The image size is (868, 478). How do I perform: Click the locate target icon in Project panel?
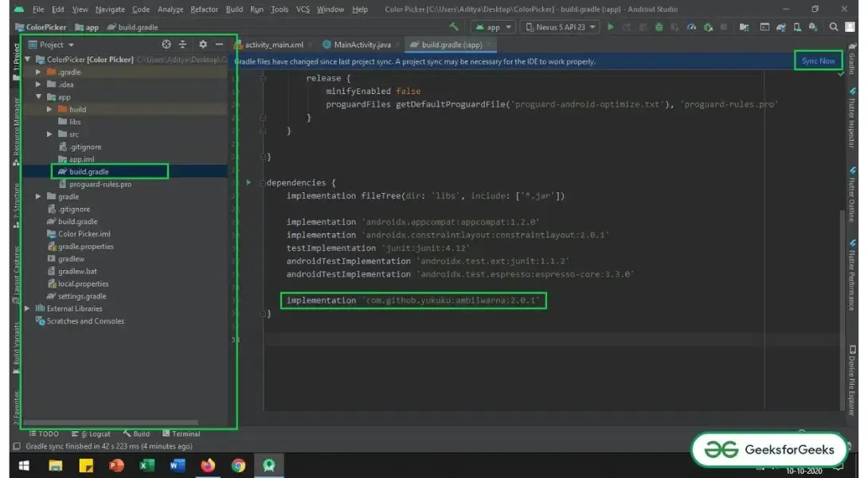point(166,45)
